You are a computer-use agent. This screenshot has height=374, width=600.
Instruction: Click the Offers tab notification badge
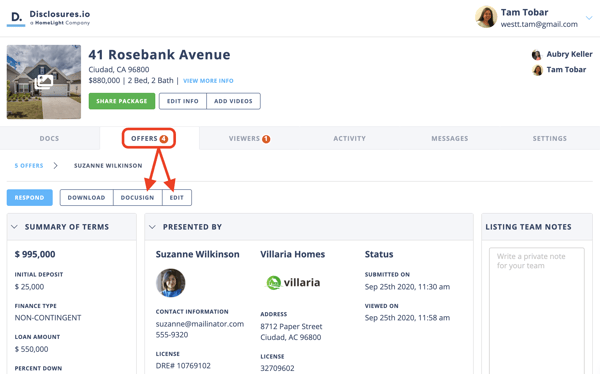[164, 139]
